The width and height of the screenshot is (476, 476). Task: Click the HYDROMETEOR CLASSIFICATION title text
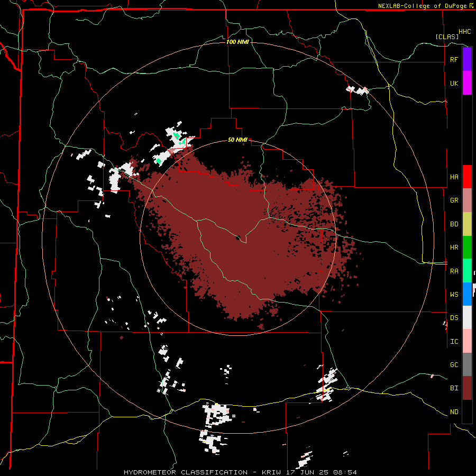point(186,472)
